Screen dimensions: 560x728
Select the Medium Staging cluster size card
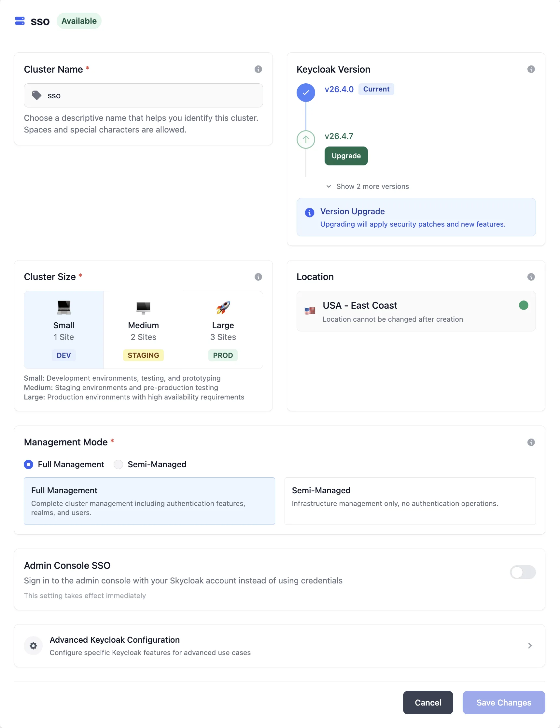click(x=143, y=330)
